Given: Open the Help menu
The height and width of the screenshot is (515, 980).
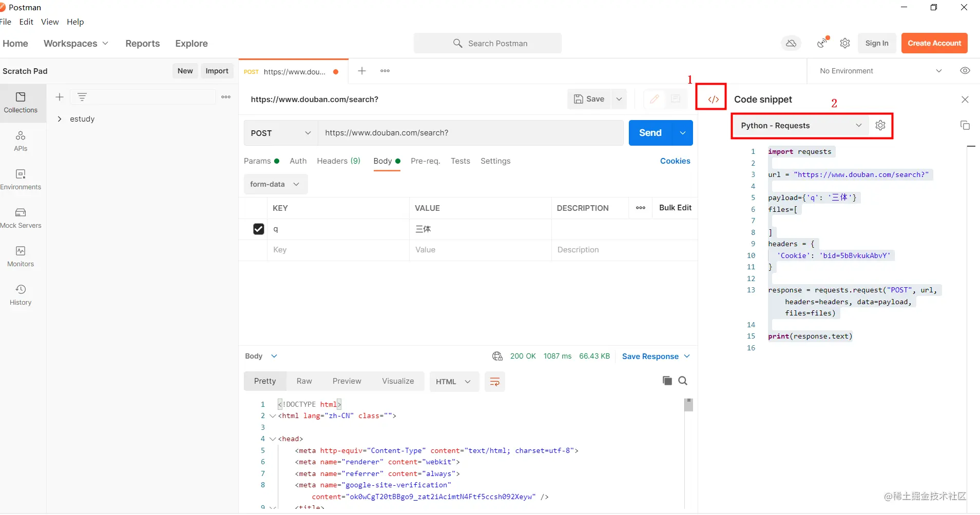Looking at the screenshot, I should pos(75,22).
